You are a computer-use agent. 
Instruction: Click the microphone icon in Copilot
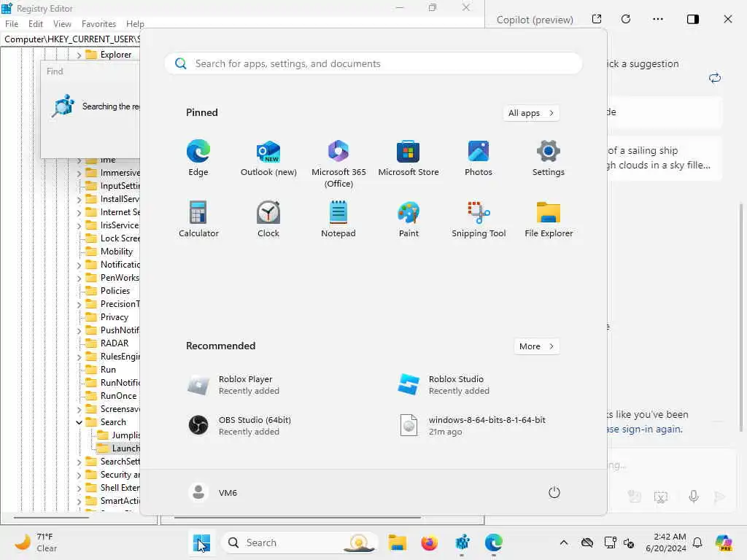[x=694, y=497]
